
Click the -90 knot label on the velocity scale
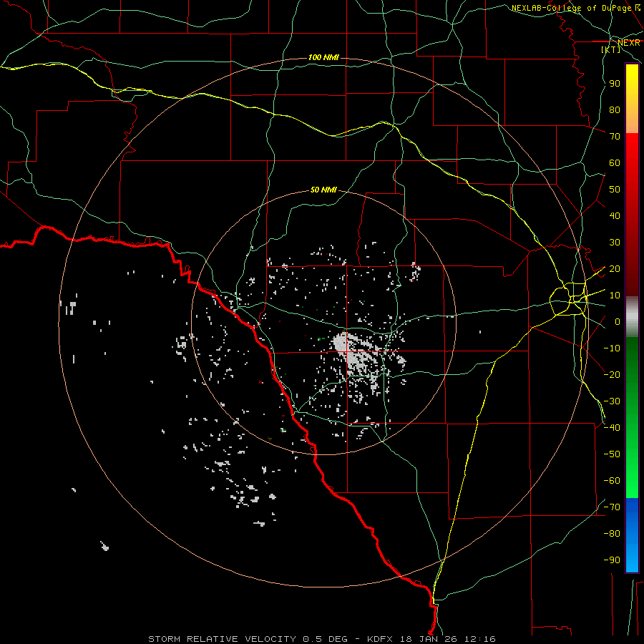pyautogui.click(x=612, y=560)
